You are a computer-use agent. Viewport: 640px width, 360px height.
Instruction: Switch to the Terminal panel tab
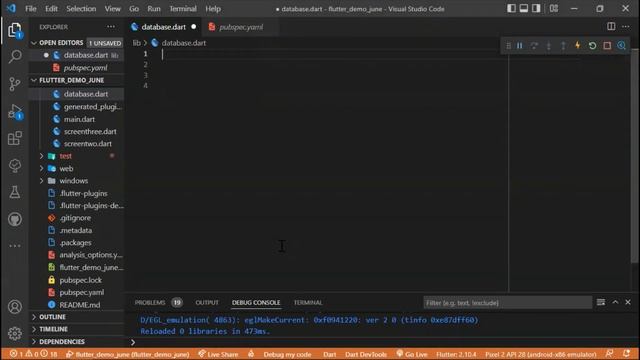[308, 302]
